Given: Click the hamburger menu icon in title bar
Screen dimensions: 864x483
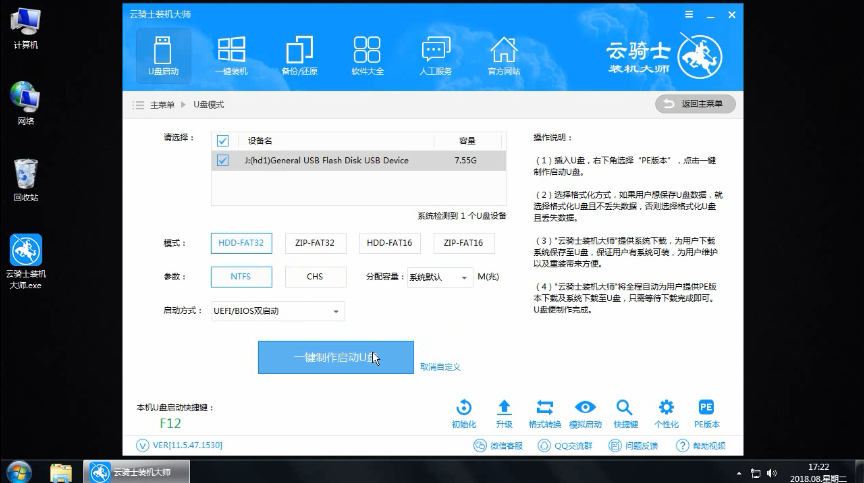Looking at the screenshot, I should [689, 15].
